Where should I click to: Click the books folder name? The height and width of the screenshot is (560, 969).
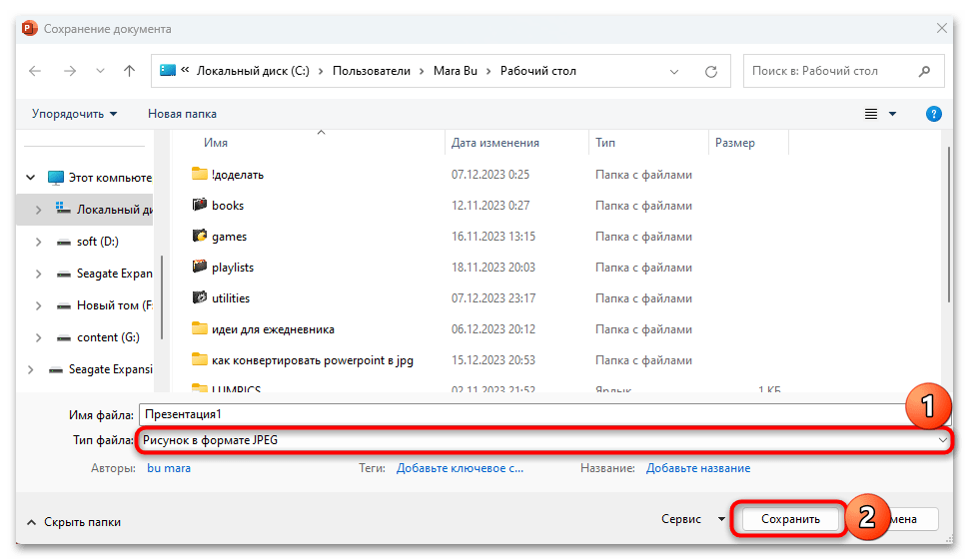pos(228,206)
